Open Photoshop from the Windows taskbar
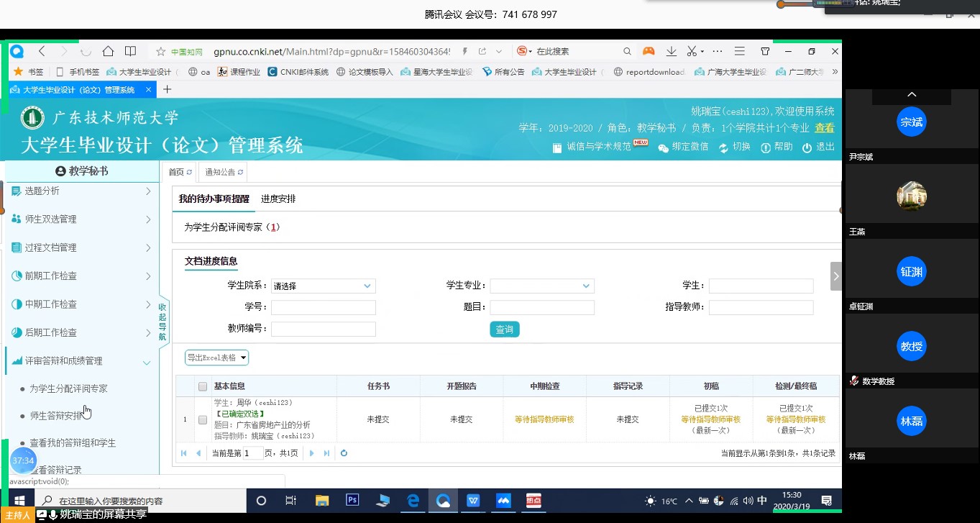The width and height of the screenshot is (980, 523). (352, 500)
